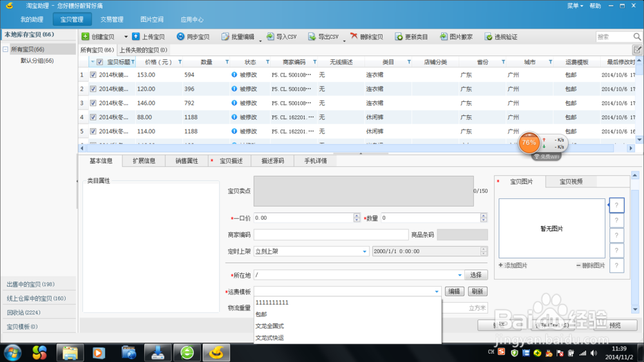Click the first question-mark image slot

[616, 205]
